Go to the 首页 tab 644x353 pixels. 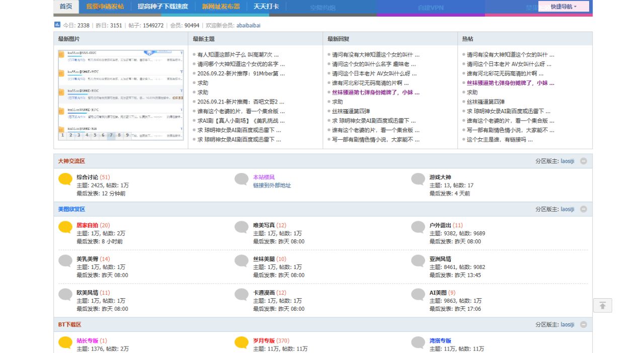(x=66, y=7)
